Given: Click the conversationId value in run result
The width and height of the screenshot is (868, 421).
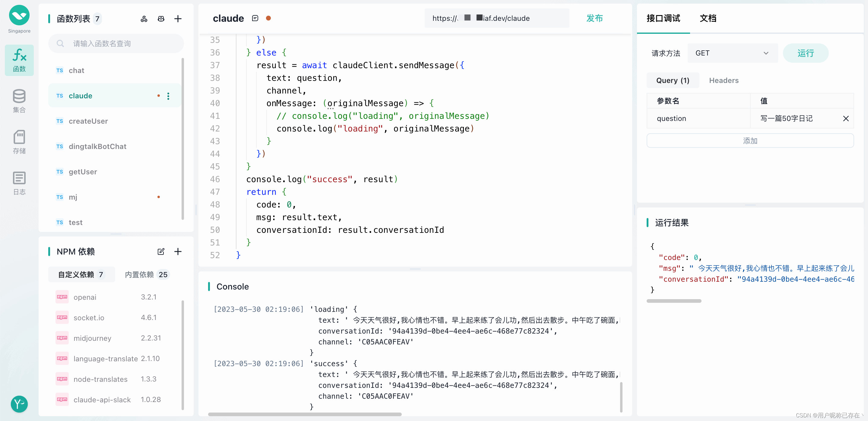Looking at the screenshot, I should point(795,279).
